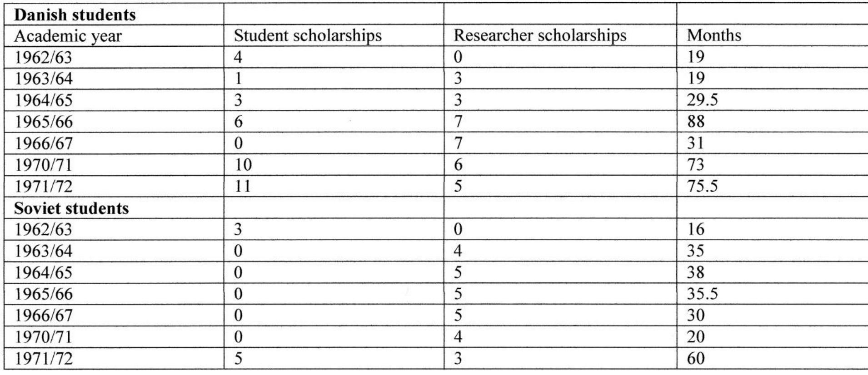Screen dimensions: 868x375
Task: Select the months cell showing 75.5
Action: click(702, 186)
